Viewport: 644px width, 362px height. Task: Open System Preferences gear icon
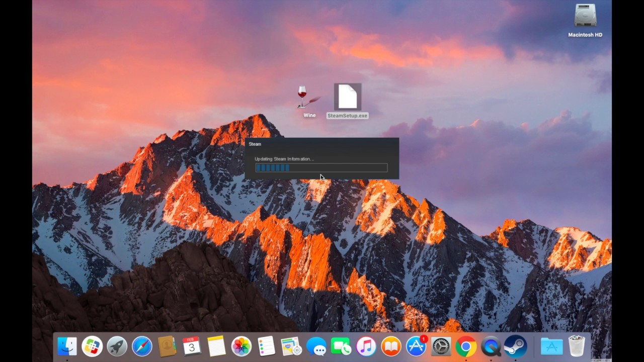coord(441,346)
